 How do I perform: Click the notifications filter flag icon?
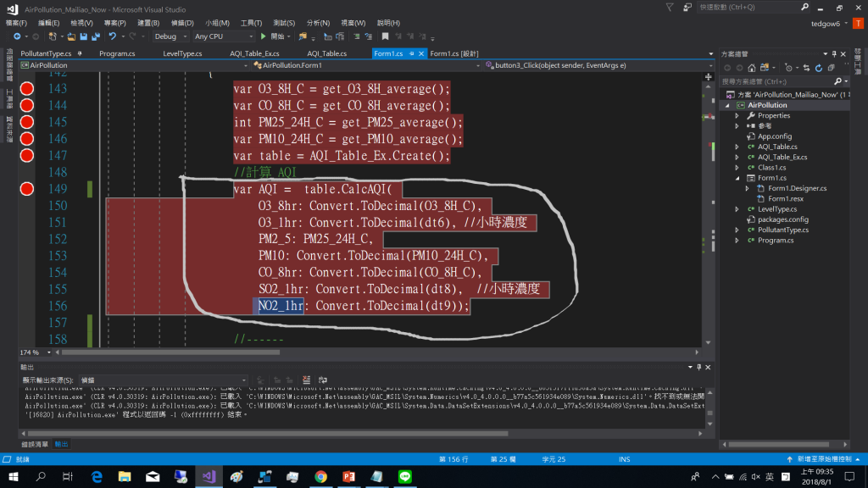670,7
